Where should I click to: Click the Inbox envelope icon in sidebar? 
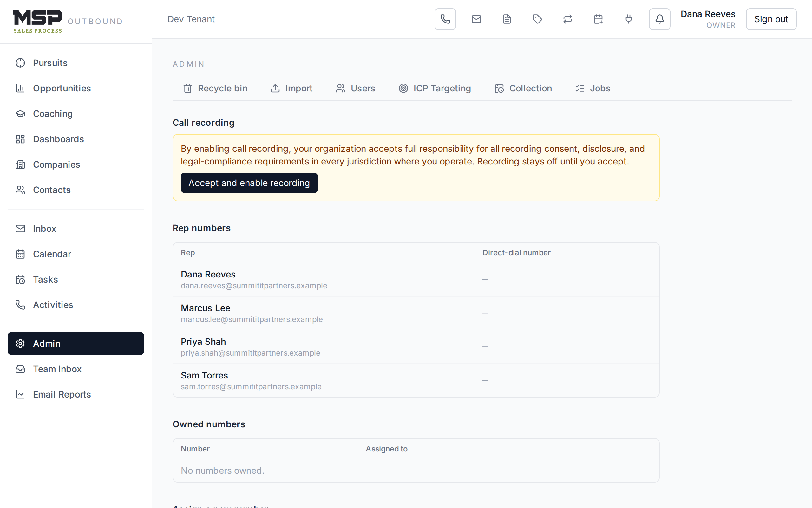click(21, 229)
